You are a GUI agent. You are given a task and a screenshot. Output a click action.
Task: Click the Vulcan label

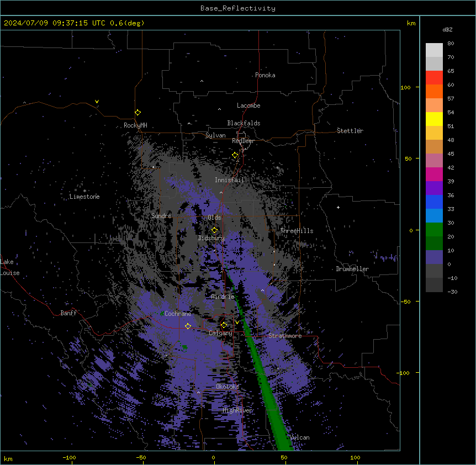(x=300, y=437)
